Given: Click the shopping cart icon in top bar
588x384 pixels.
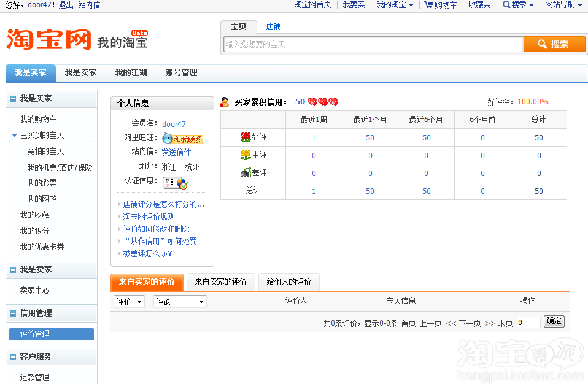Looking at the screenshot, I should click(428, 5).
